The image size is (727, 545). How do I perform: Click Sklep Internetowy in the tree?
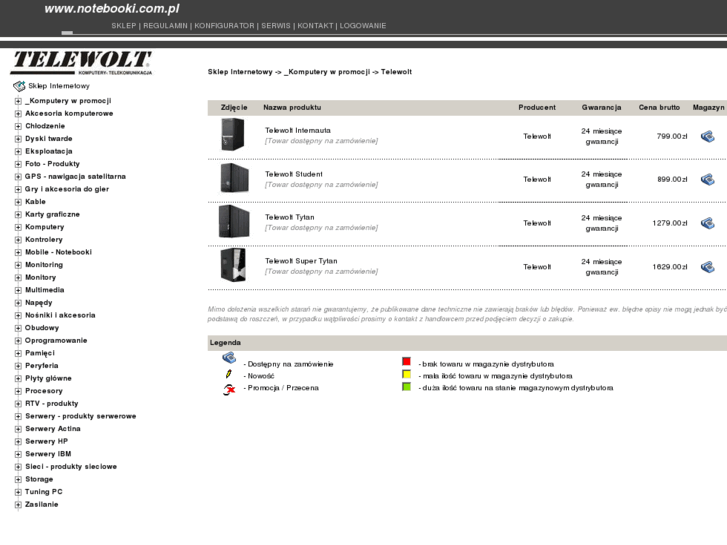pyautogui.click(x=59, y=86)
